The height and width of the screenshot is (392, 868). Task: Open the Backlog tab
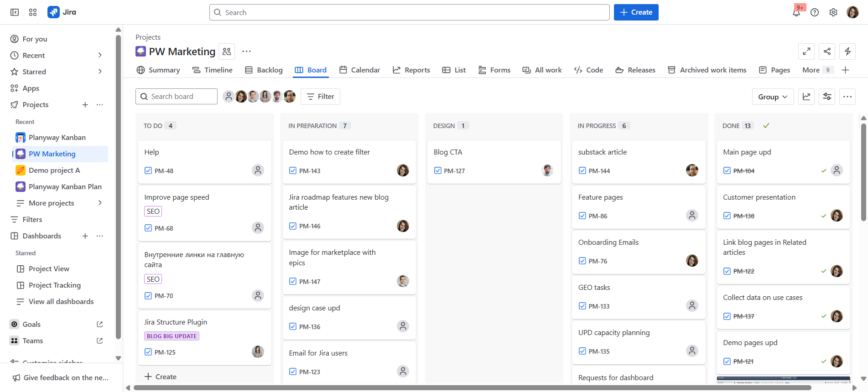264,70
